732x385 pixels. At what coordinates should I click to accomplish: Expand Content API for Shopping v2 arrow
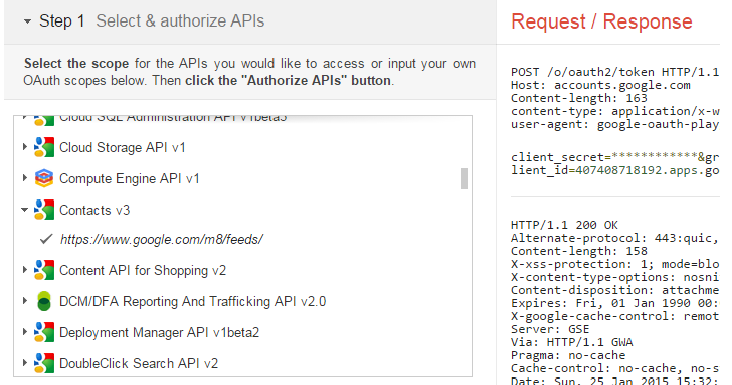25,270
